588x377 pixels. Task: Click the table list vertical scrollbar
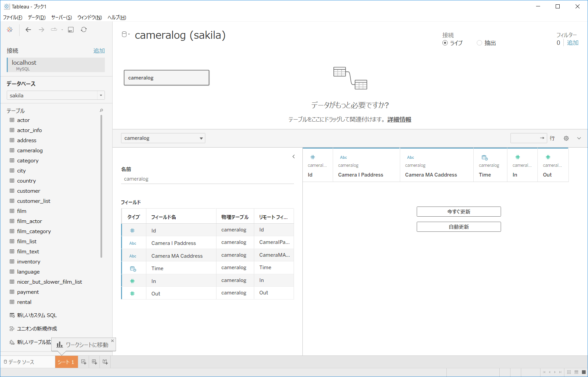tap(101, 186)
